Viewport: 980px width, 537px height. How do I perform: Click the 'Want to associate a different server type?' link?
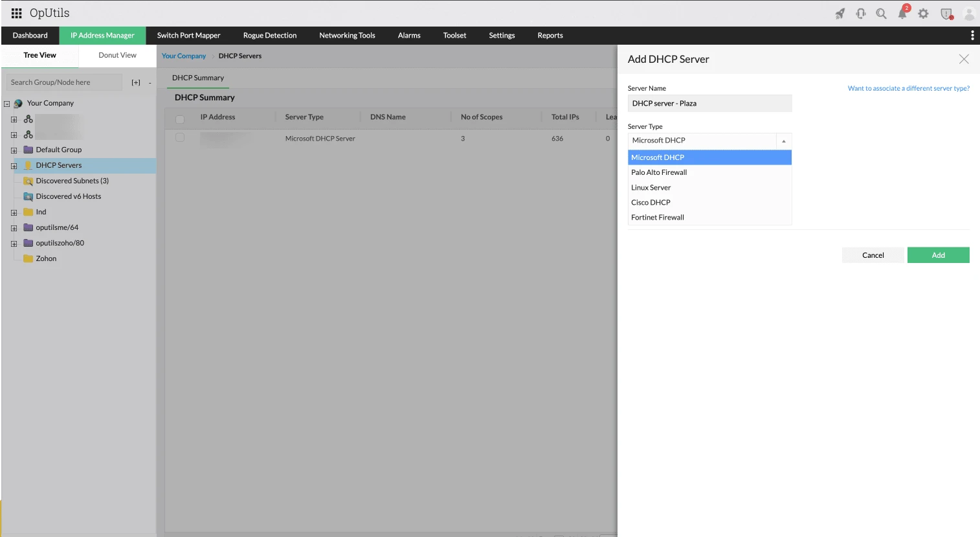coord(908,88)
